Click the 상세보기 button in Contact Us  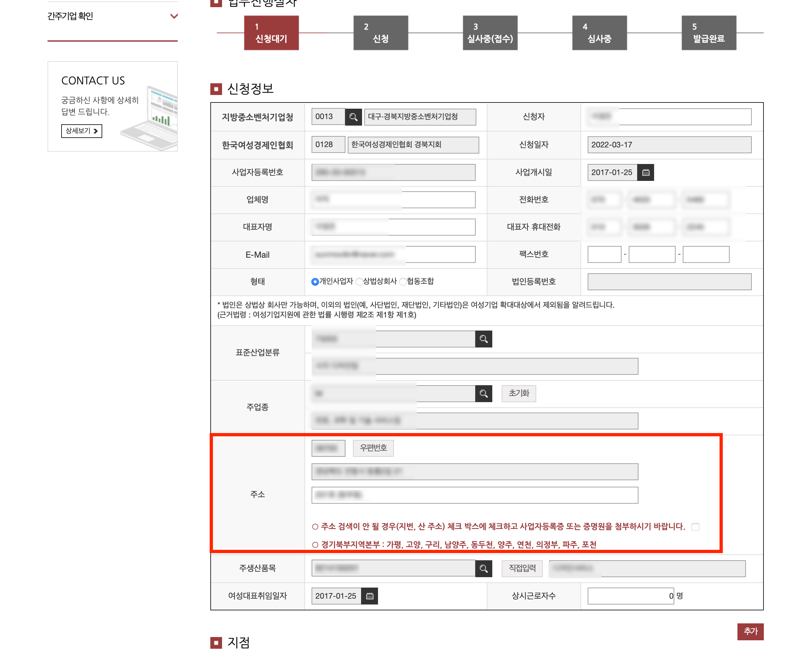tap(81, 131)
